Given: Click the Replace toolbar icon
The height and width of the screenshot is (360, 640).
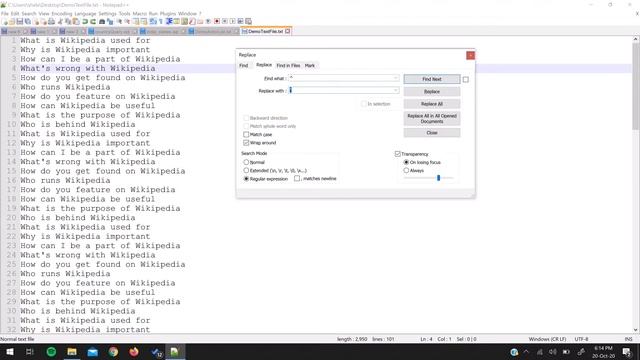Looking at the screenshot, I should pyautogui.click(x=110, y=21).
